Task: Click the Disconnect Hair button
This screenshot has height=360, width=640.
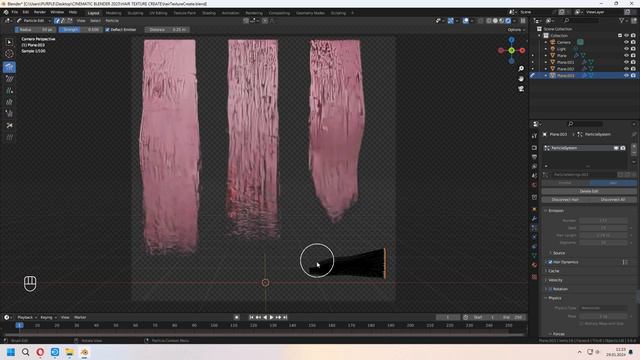Action: pos(565,200)
